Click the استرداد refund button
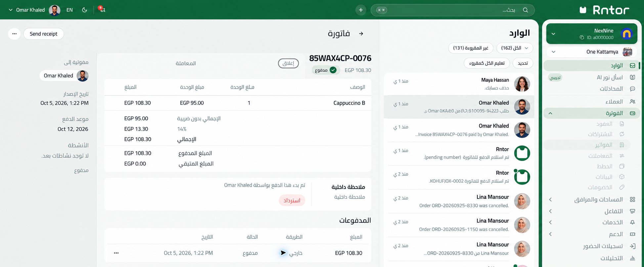Screen dimensions: 644x267 [x=292, y=201]
